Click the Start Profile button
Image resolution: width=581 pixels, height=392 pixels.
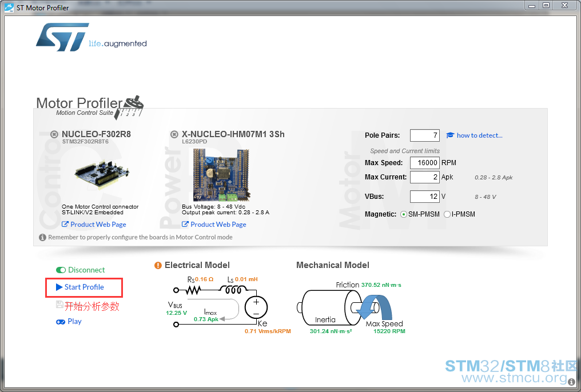[x=83, y=287]
